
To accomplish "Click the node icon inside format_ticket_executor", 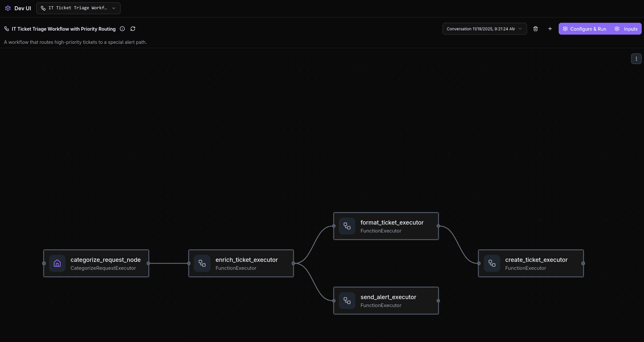I will tap(347, 226).
